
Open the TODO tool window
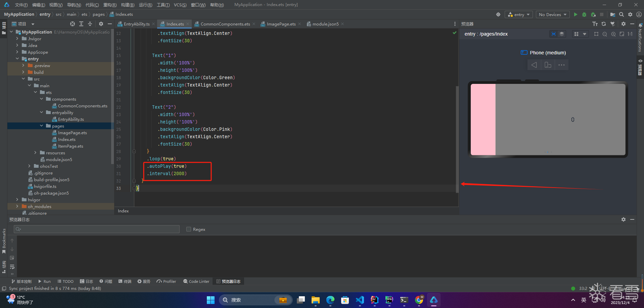point(65,281)
